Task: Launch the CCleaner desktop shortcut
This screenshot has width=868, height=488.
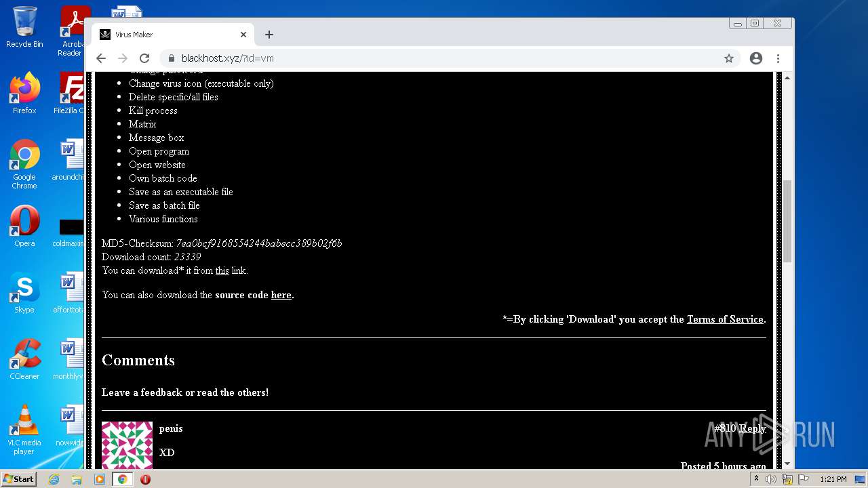Action: [24, 359]
